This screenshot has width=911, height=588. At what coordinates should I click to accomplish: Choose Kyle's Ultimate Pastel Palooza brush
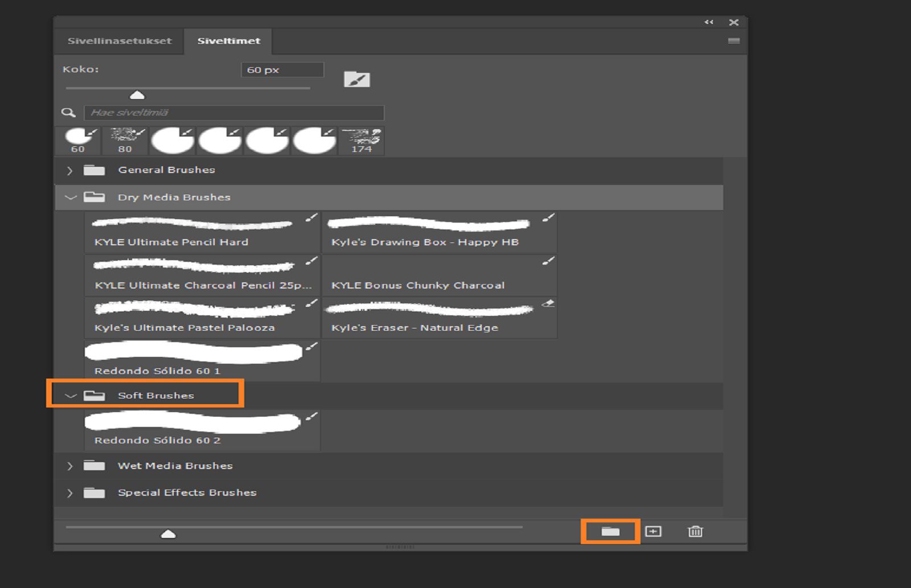click(202, 318)
